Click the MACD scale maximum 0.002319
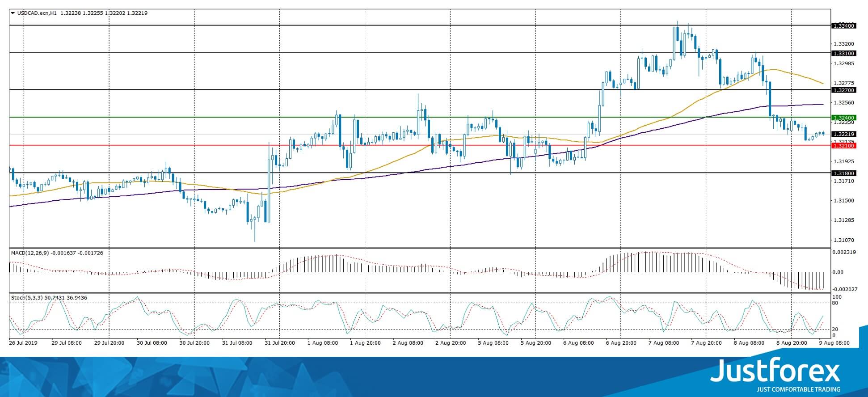This screenshot has height=397, width=868. [x=844, y=252]
